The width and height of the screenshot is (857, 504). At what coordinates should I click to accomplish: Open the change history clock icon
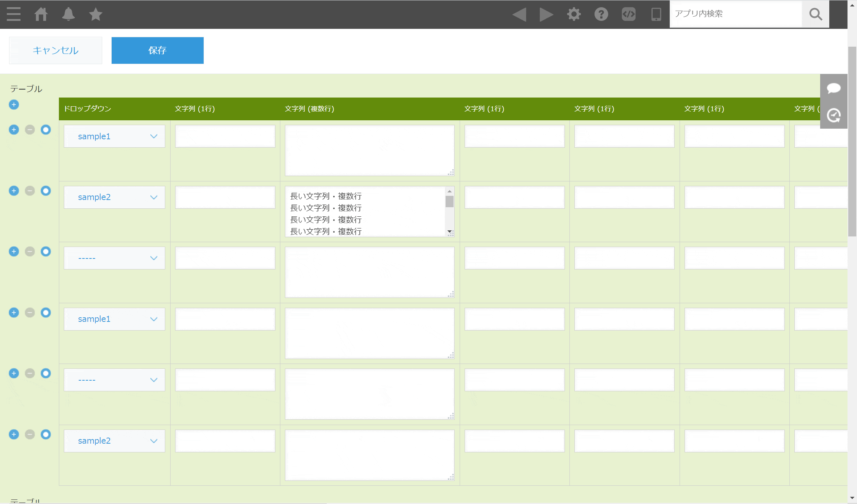tap(833, 115)
